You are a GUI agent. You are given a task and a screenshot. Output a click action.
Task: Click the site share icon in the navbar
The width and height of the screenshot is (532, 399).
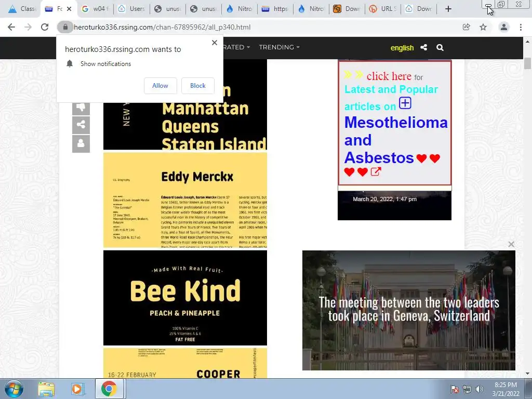coord(424,47)
